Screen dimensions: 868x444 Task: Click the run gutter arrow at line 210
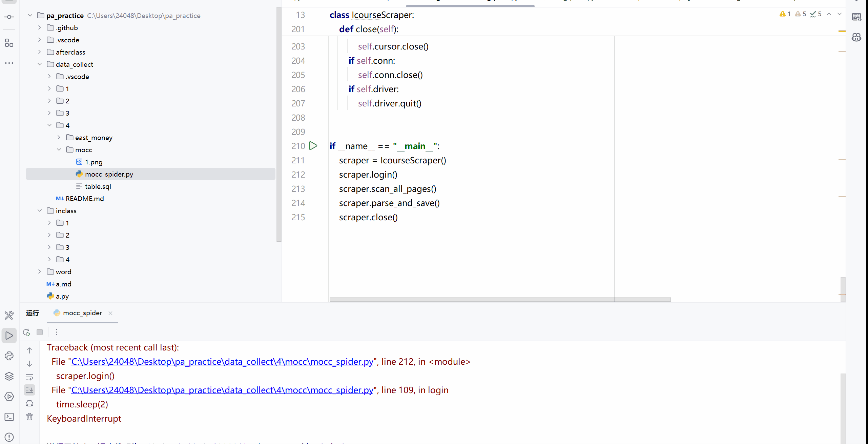click(x=313, y=146)
